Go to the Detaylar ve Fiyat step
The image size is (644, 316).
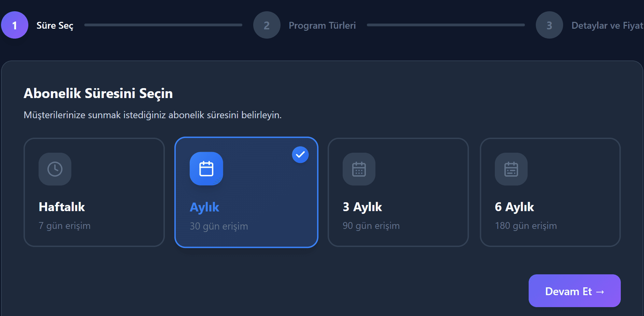[607, 26]
